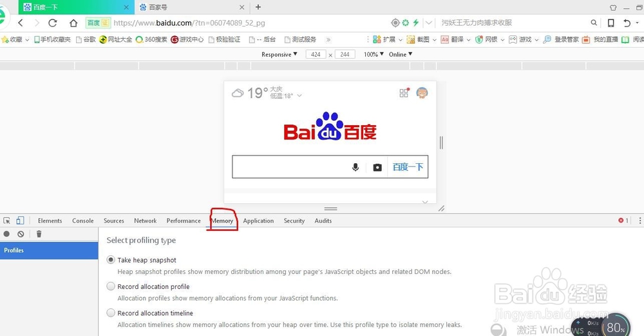The width and height of the screenshot is (644, 336).
Task: Open the Baidu apps grid icon
Action: click(x=404, y=93)
